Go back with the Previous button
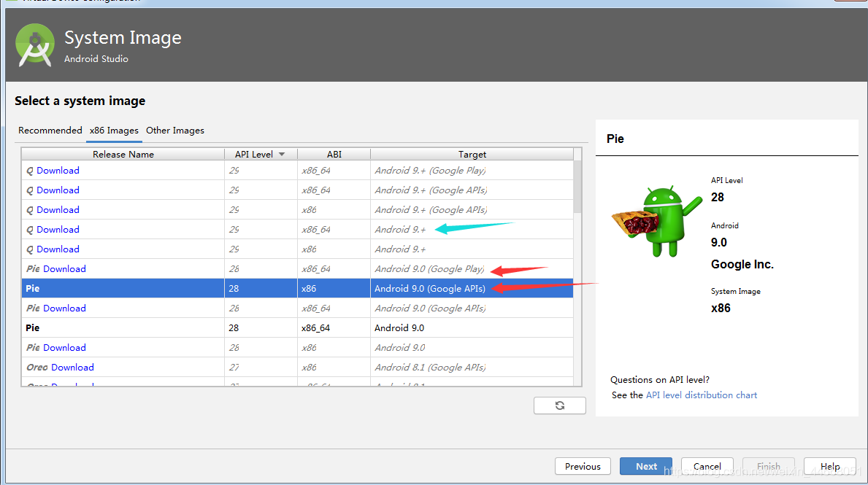Image resolution: width=868 pixels, height=485 pixels. (583, 466)
